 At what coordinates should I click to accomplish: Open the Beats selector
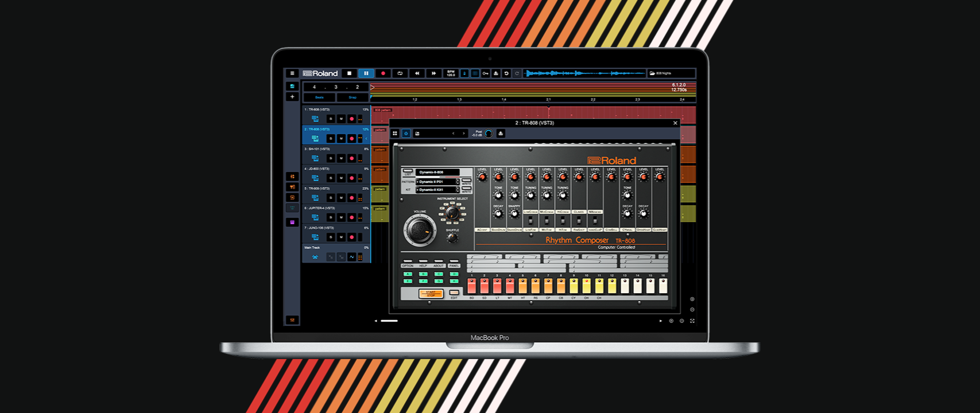coord(319,98)
